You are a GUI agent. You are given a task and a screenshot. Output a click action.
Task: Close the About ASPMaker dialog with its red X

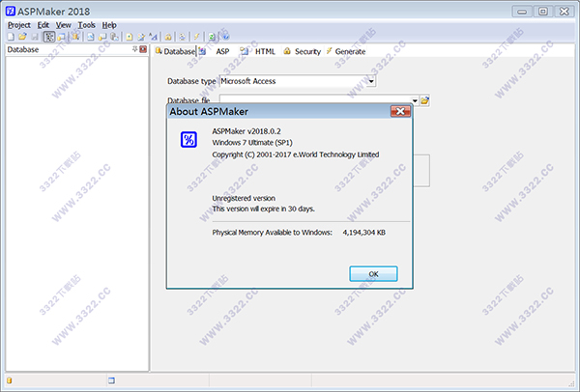point(400,111)
